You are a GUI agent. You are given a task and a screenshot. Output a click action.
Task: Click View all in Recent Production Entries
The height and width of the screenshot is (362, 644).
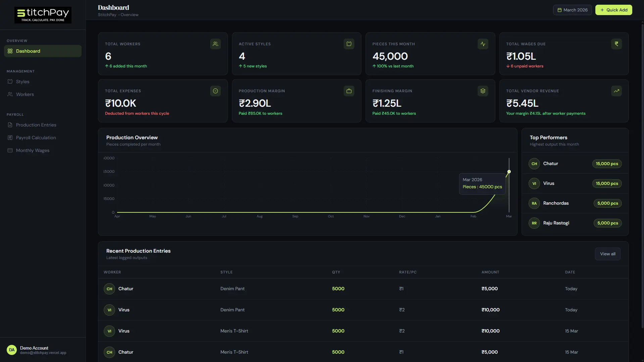607,254
